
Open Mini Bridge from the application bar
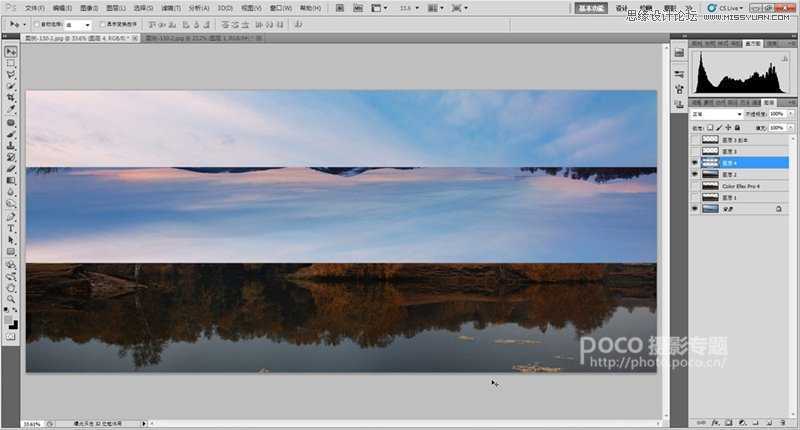pos(358,8)
